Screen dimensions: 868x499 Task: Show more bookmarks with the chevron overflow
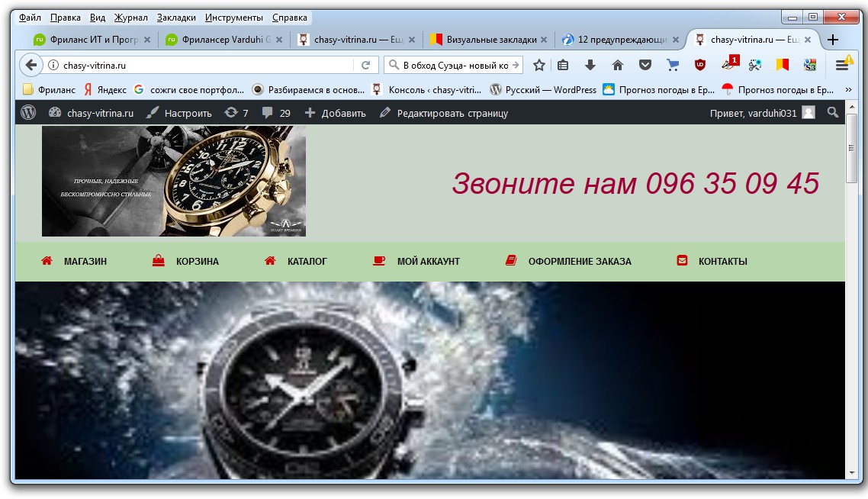[848, 90]
